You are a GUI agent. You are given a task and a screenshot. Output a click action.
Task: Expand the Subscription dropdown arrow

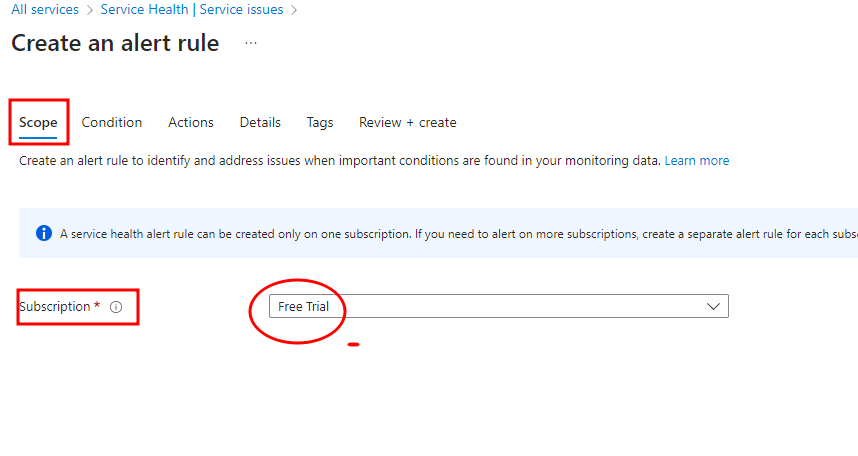tap(714, 306)
